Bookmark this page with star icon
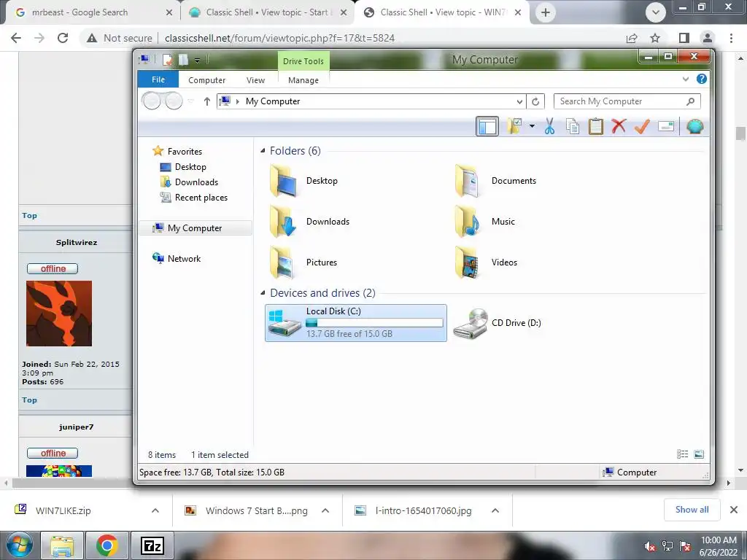This screenshot has height=560, width=747. click(x=655, y=38)
